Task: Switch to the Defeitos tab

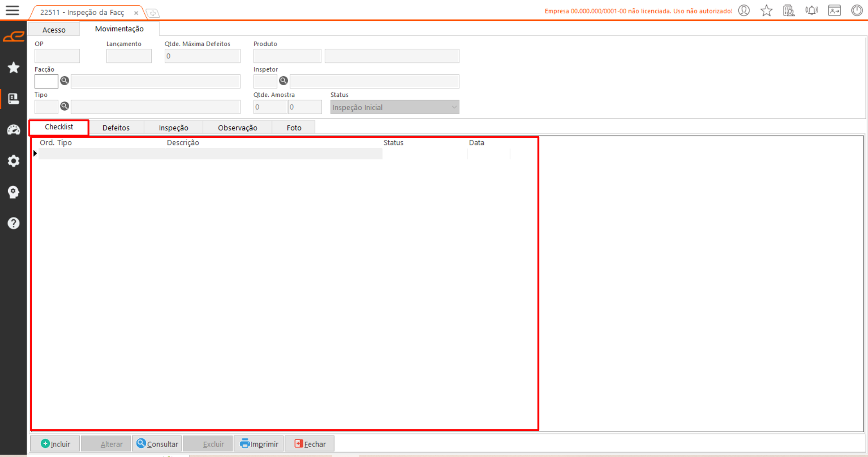Action: (116, 128)
